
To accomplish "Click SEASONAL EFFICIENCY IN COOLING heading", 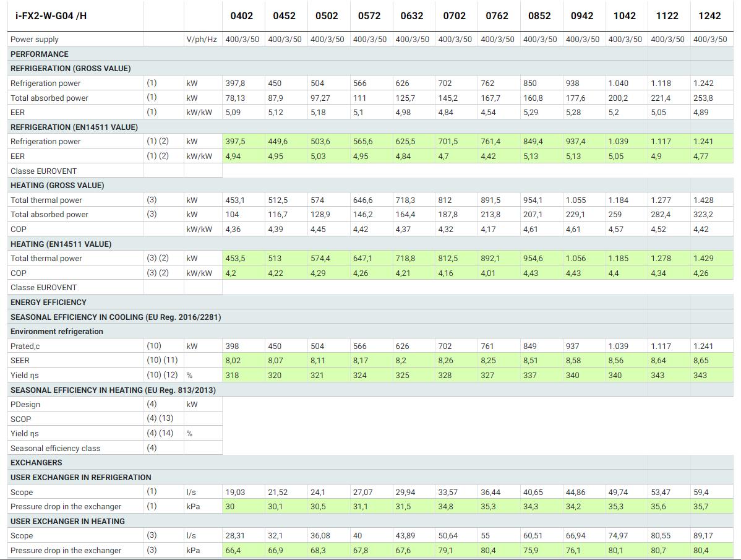I will click(x=116, y=317).
